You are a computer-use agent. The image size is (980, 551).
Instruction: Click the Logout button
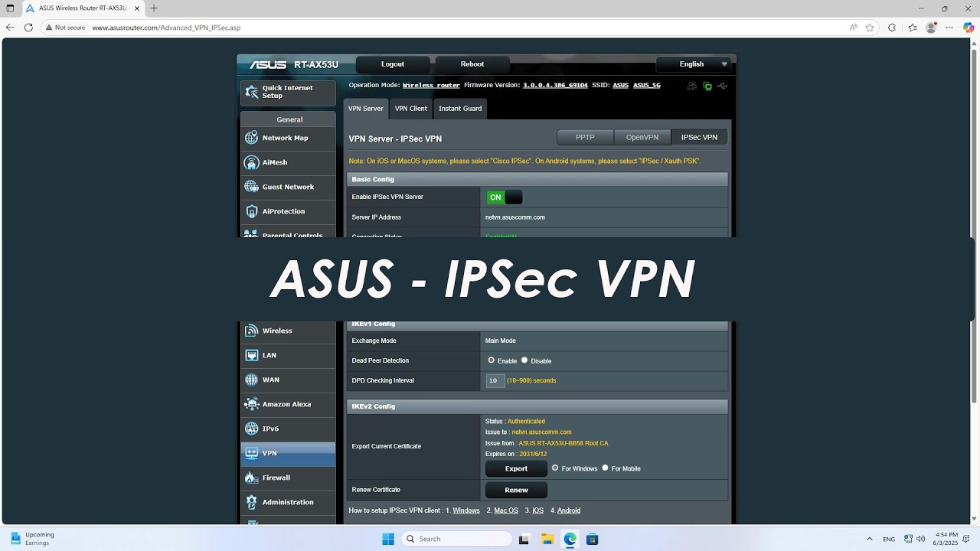click(x=393, y=64)
